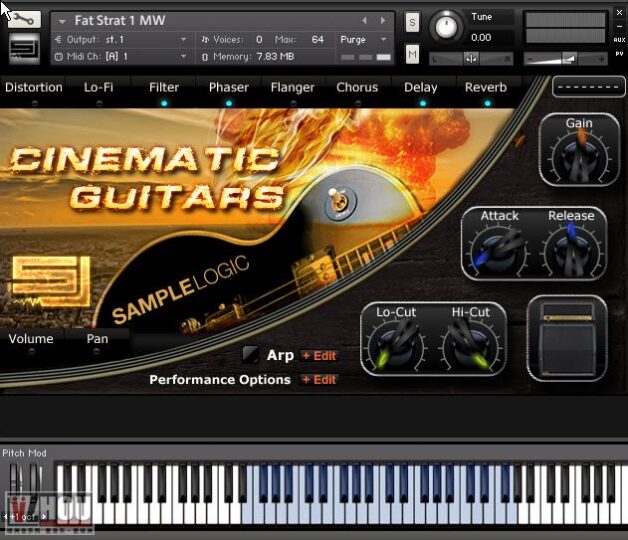Click the Release knob
This screenshot has height=540, width=628.
pyautogui.click(x=570, y=249)
